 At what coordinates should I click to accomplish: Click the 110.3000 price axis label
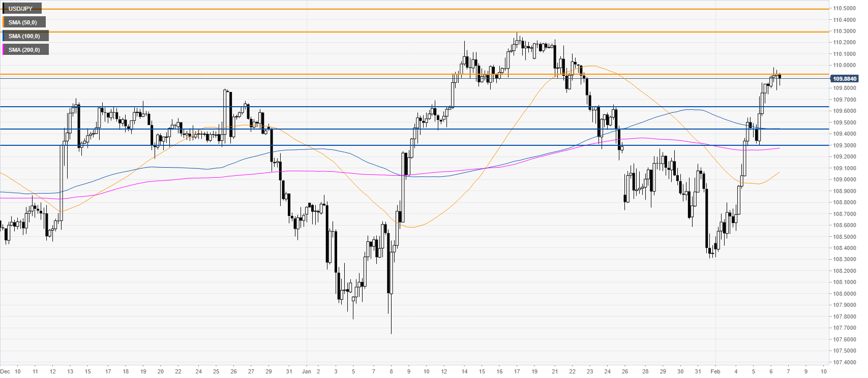click(x=844, y=31)
